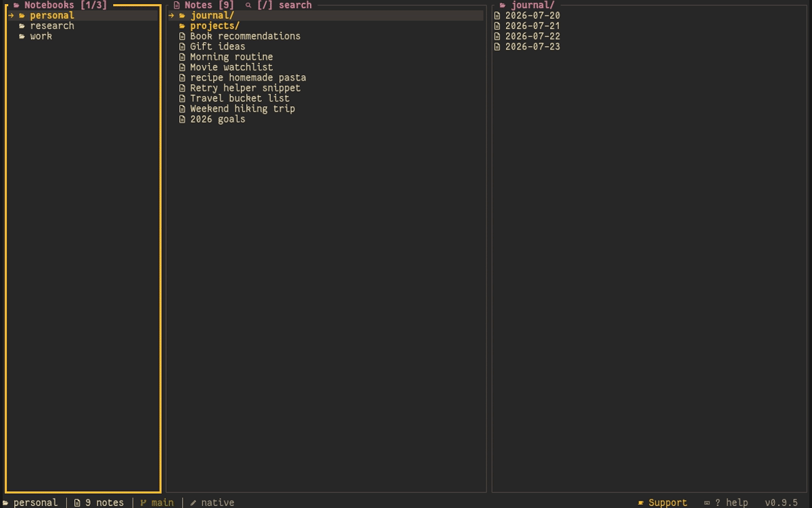This screenshot has height=508, width=812.
Task: Click document icon beside Book recommendations
Action: coord(182,37)
